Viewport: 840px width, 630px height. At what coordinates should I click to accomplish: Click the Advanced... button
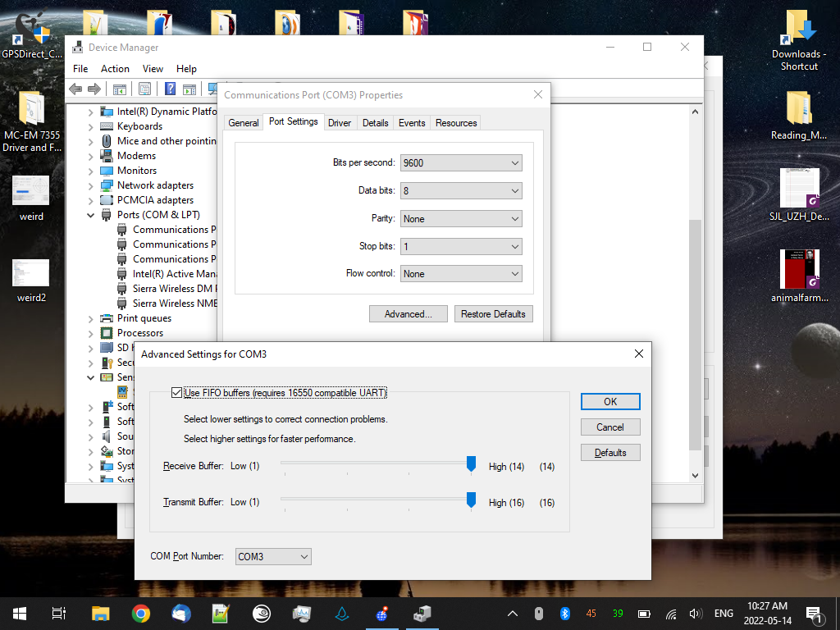click(x=409, y=314)
